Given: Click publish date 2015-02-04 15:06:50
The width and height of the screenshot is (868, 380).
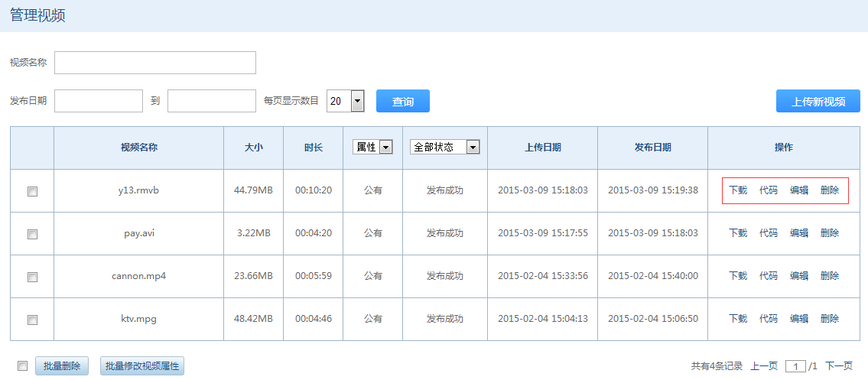Looking at the screenshot, I should tap(653, 319).
